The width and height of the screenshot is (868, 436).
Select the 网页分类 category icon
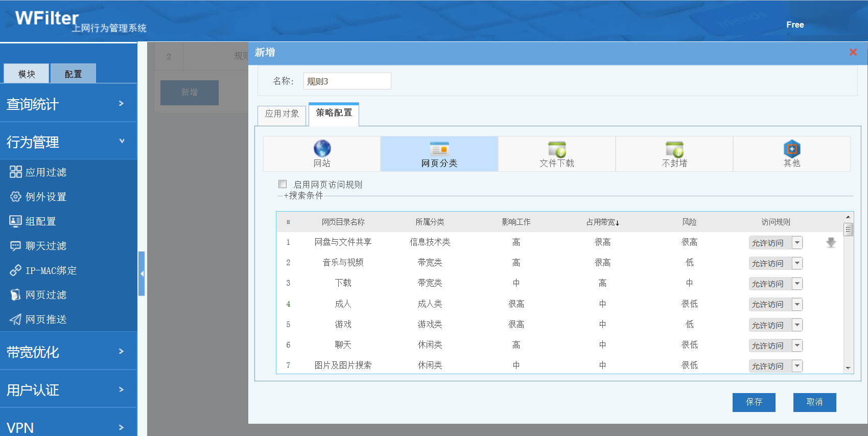click(x=439, y=149)
